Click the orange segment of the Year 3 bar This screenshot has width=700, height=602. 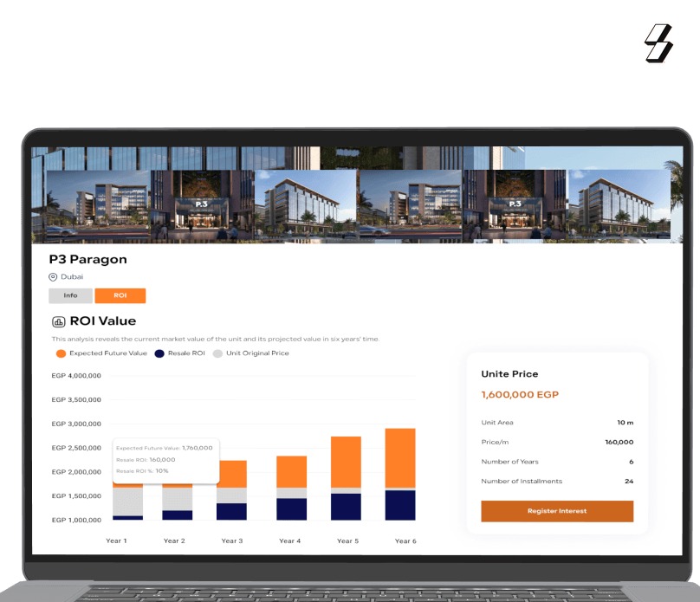coord(231,474)
